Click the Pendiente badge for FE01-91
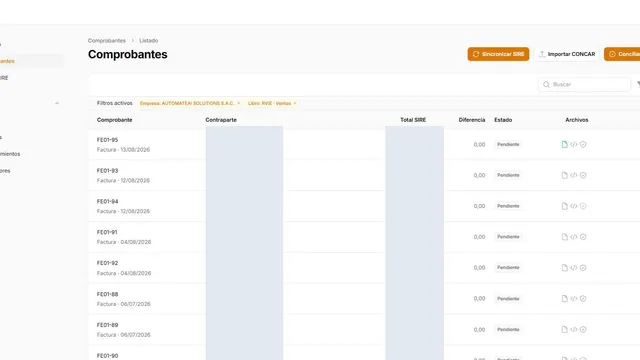 [508, 237]
